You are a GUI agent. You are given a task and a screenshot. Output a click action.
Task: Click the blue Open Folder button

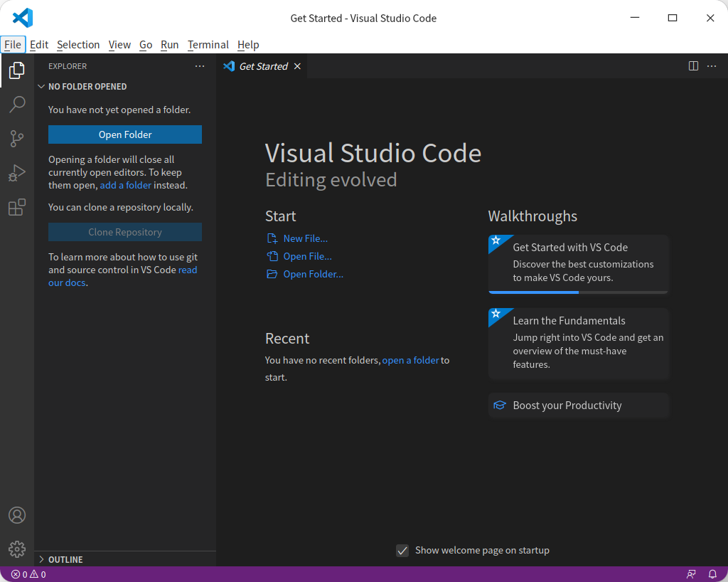125,134
